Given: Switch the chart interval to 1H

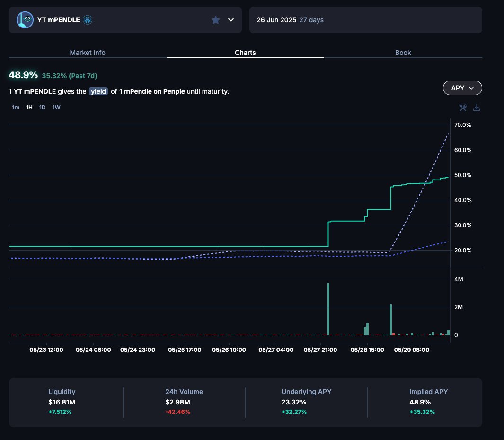Looking at the screenshot, I should (x=29, y=108).
